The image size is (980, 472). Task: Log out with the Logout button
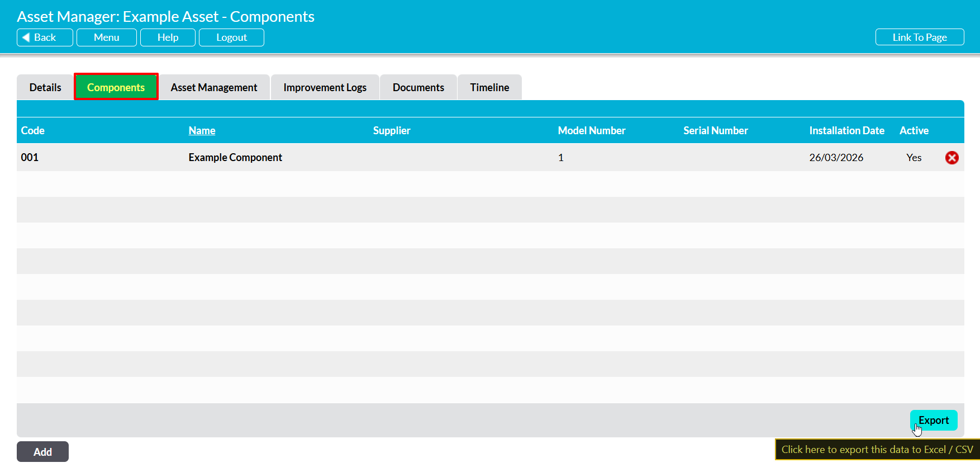click(x=231, y=37)
